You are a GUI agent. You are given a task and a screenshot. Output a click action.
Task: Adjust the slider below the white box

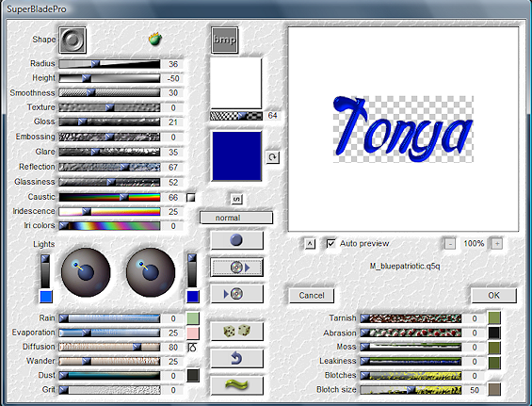[x=236, y=116]
